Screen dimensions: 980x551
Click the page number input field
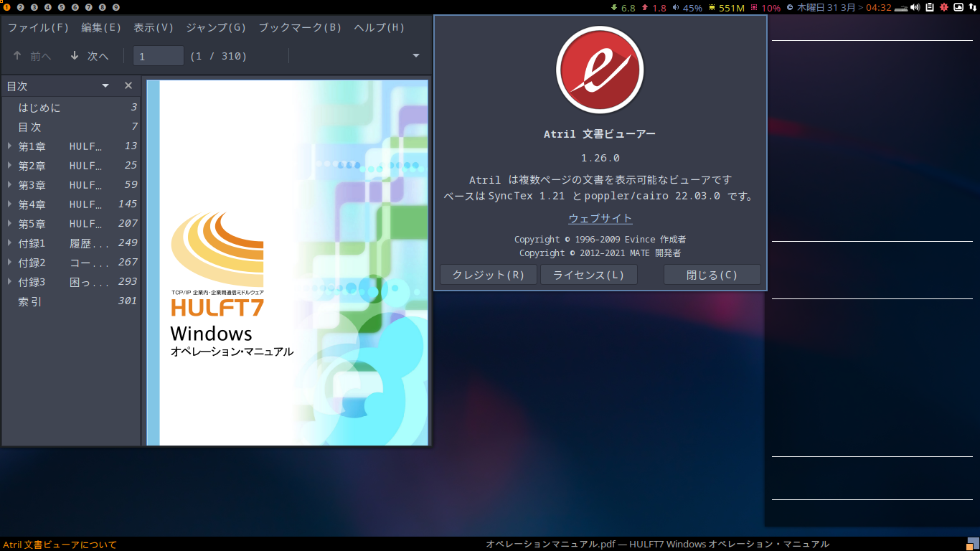tap(159, 56)
